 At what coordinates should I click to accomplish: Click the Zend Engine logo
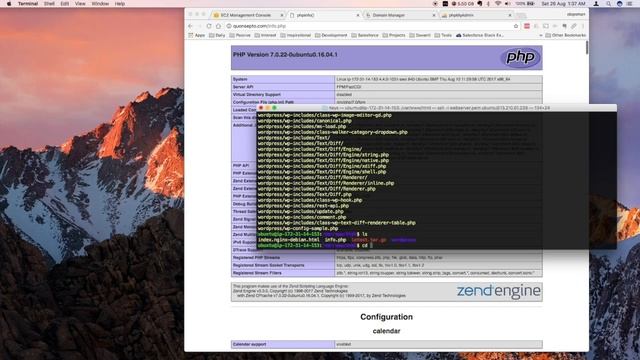(498, 291)
